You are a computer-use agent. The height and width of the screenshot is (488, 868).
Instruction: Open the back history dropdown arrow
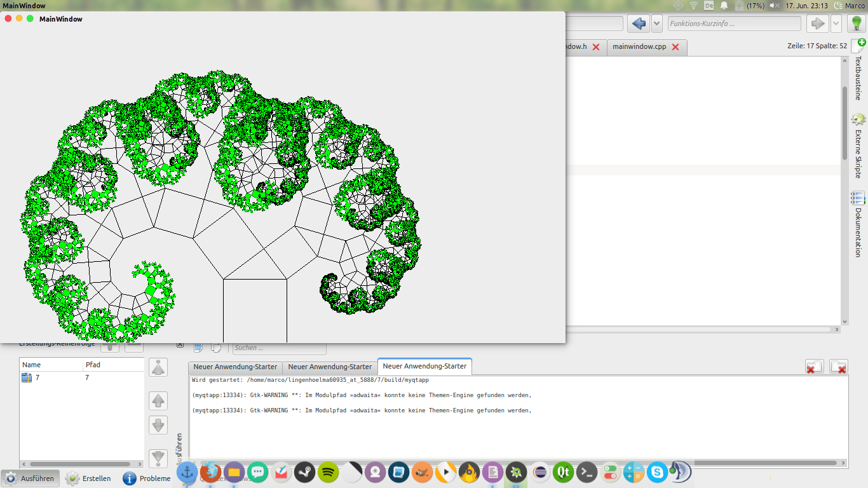(x=658, y=24)
